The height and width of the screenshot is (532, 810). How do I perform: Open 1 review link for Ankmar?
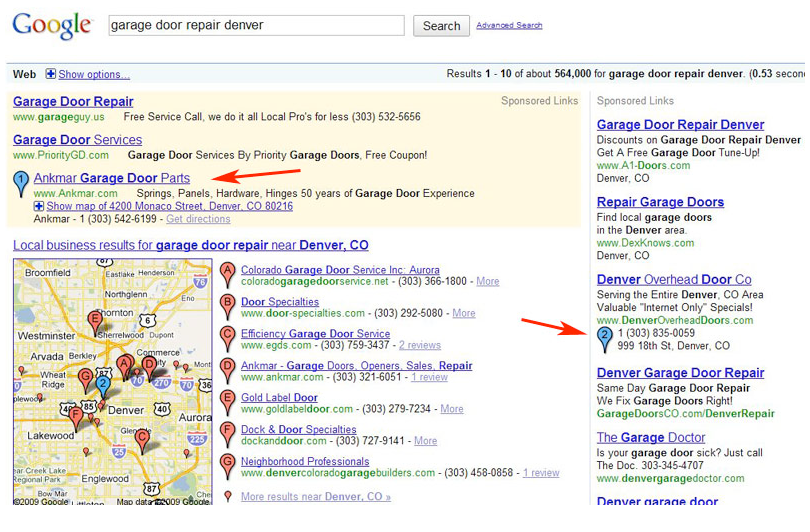click(429, 377)
